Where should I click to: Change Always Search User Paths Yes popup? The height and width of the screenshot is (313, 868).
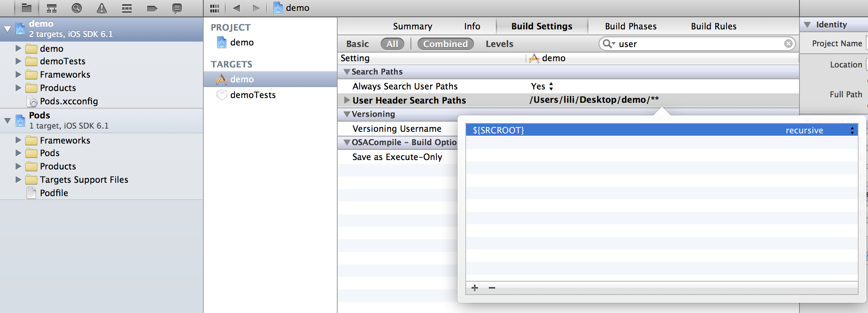(542, 86)
